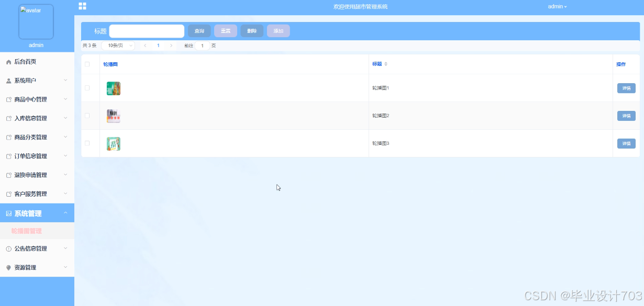Focus the 标题 search input field
The height and width of the screenshot is (306, 644).
(x=147, y=31)
